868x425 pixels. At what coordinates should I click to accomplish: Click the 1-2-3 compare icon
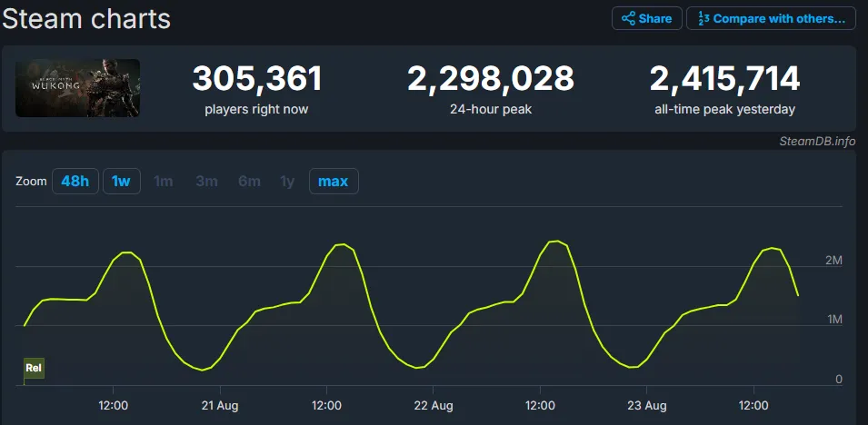click(x=703, y=19)
